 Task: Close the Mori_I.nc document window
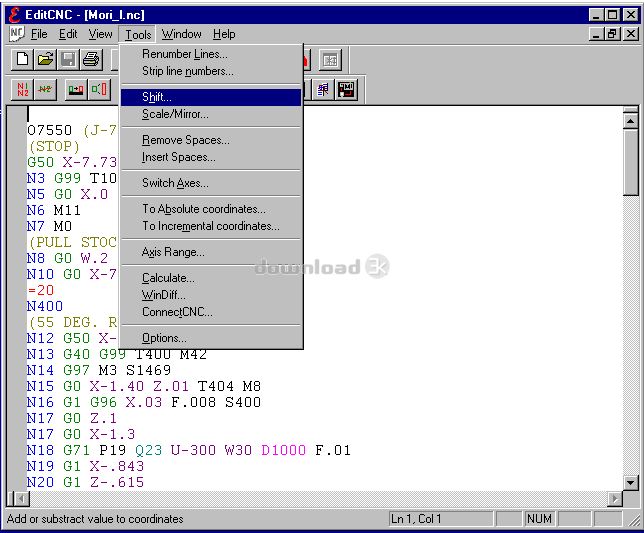tap(630, 34)
